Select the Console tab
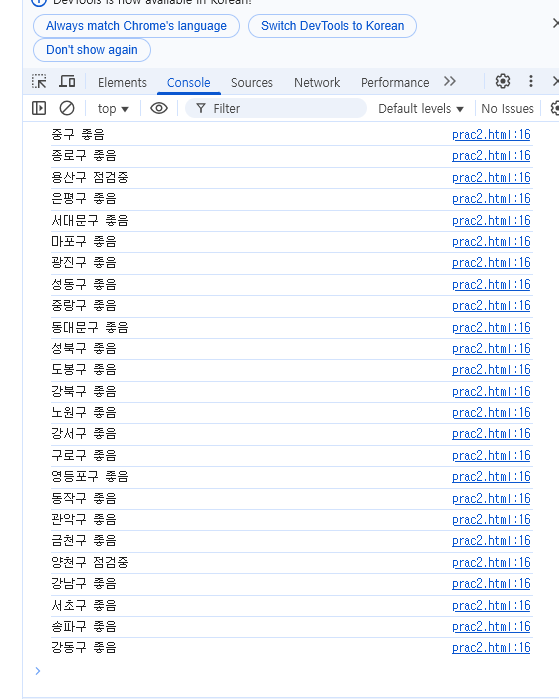The width and height of the screenshot is (559, 699). 189,82
